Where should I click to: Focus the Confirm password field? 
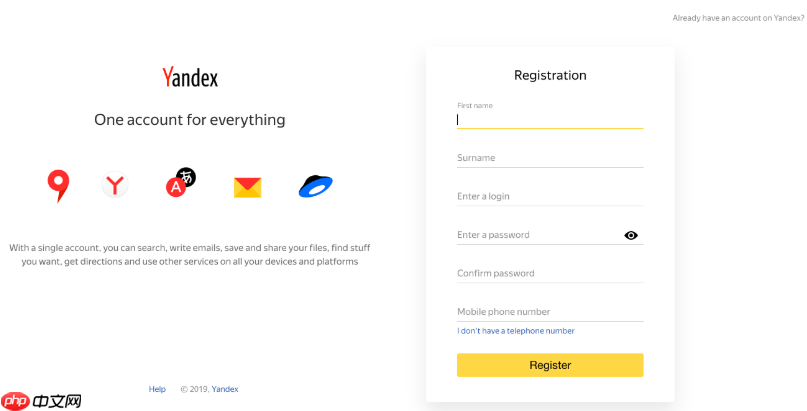pos(549,273)
